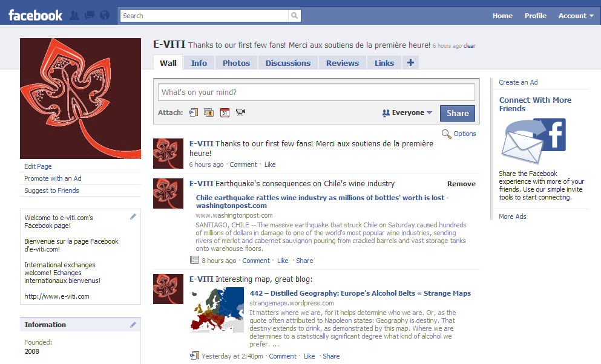601x364 pixels.
Task: Click www.washingtonpost.com source text
Action: 234,215
